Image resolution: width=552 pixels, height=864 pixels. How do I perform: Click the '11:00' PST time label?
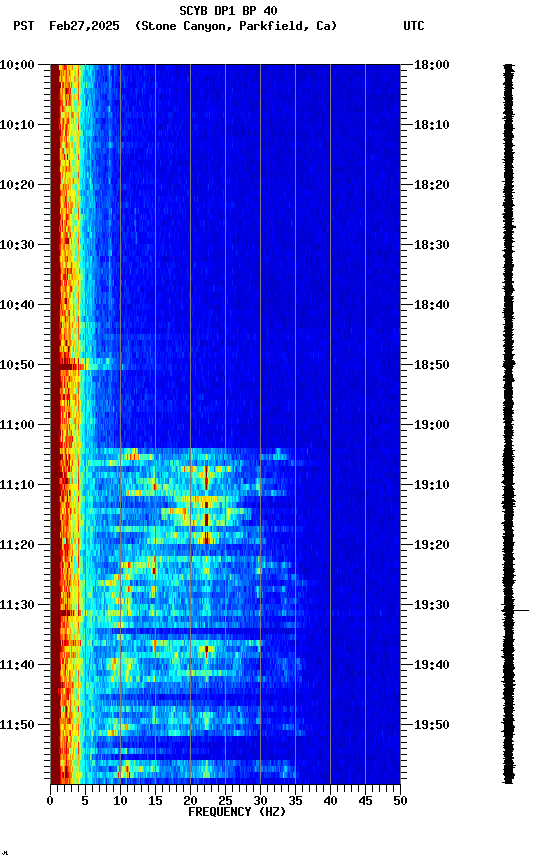click(17, 425)
